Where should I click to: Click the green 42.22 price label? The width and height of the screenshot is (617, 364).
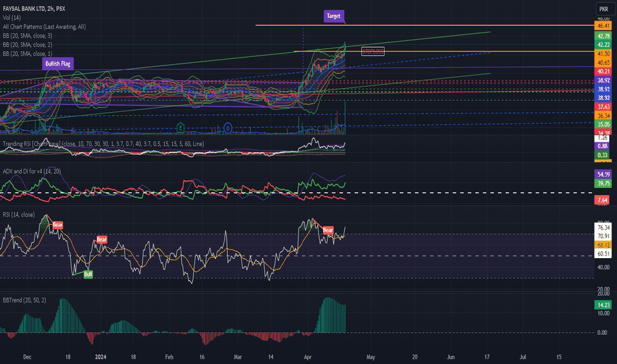[x=603, y=45]
